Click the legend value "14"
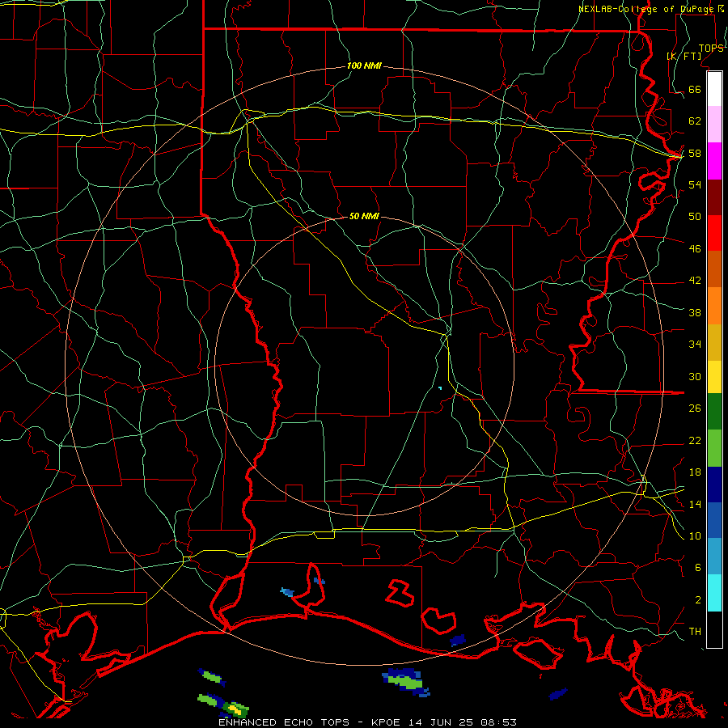Screen dimensions: 728x728 (x=695, y=504)
